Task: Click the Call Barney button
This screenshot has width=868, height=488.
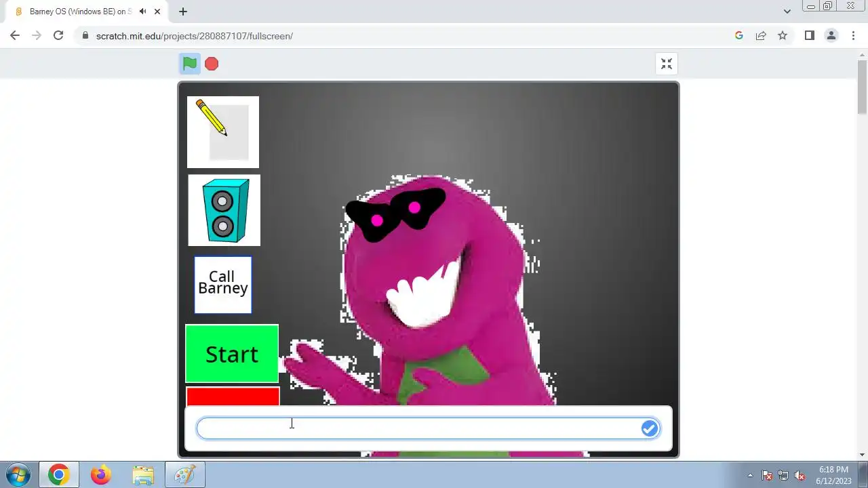Action: click(223, 285)
